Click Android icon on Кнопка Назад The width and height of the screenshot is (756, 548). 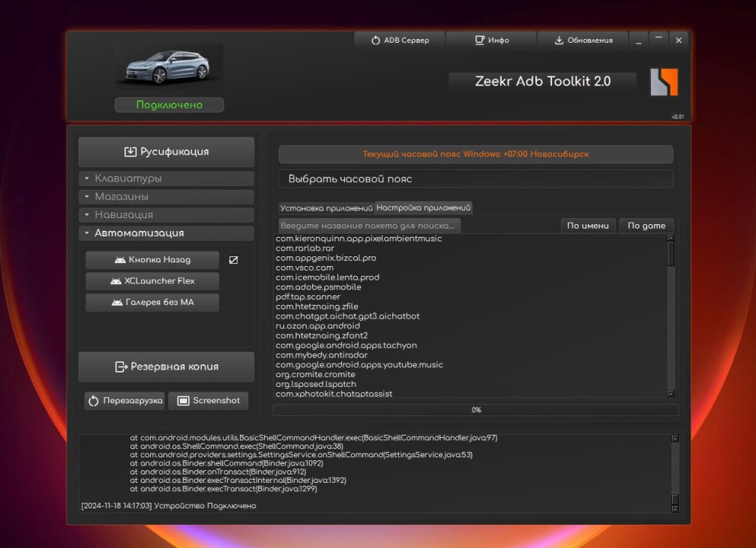pos(120,260)
